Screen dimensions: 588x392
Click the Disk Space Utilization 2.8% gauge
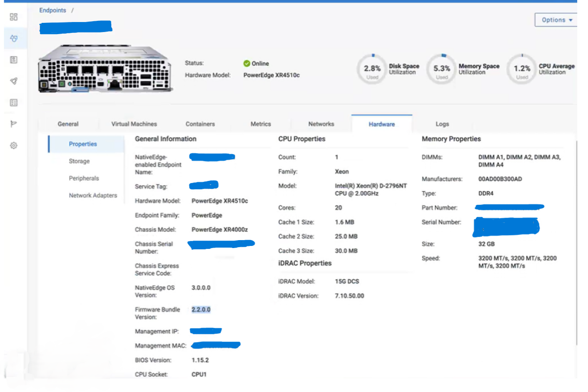372,69
